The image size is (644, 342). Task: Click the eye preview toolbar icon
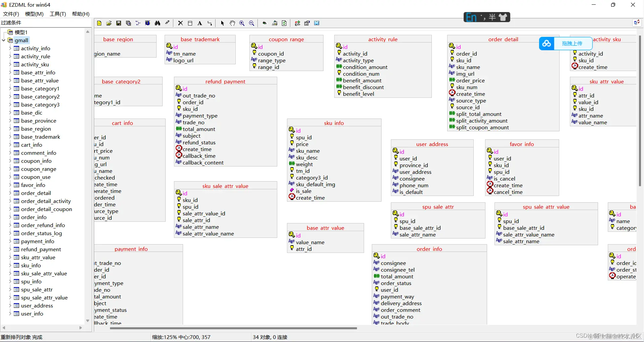[265, 23]
